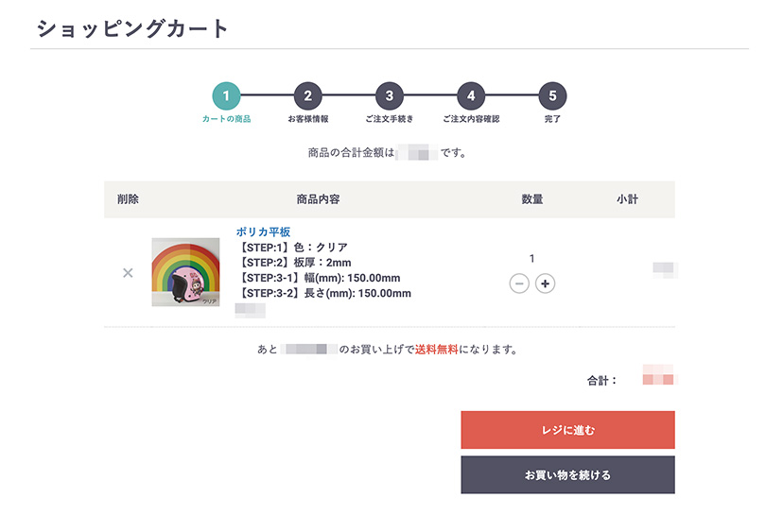Click step 5 circle 完了
783x532 pixels.
tap(552, 95)
